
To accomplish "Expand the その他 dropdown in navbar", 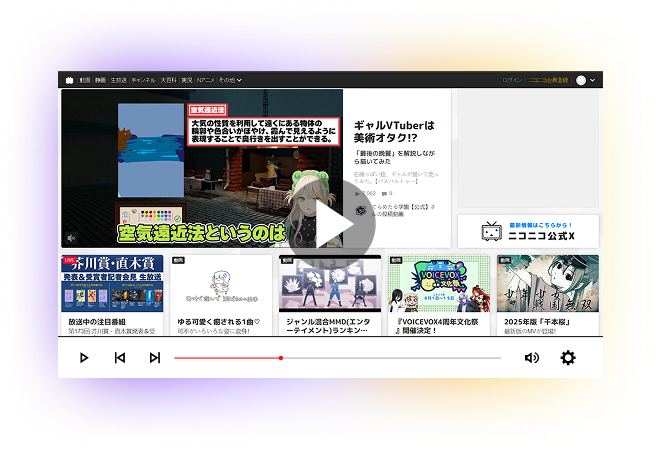I will tap(230, 80).
